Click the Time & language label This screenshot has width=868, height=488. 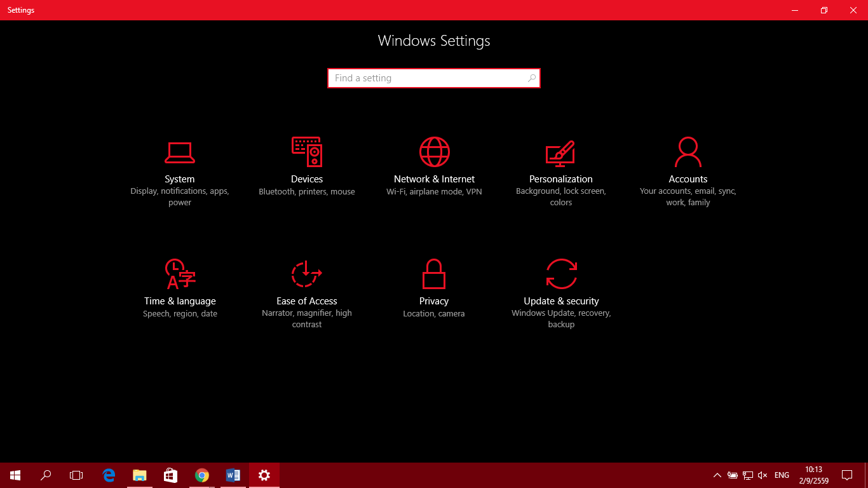180,301
